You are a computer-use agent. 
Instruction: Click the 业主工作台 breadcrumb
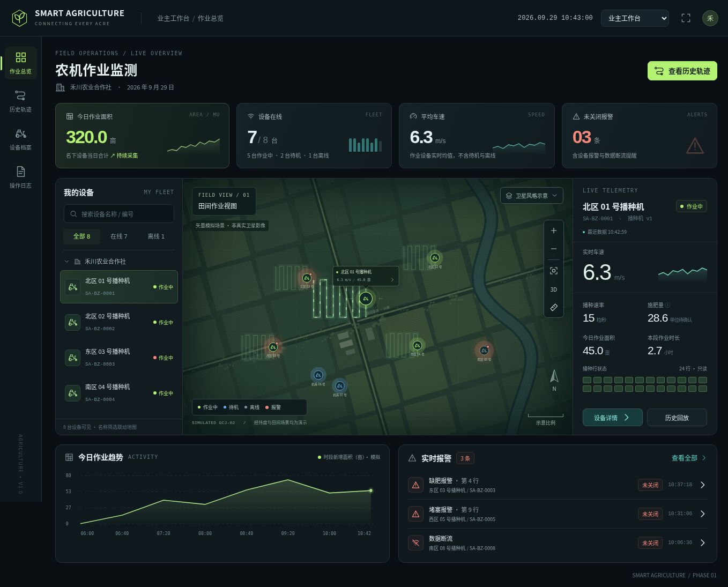point(173,18)
